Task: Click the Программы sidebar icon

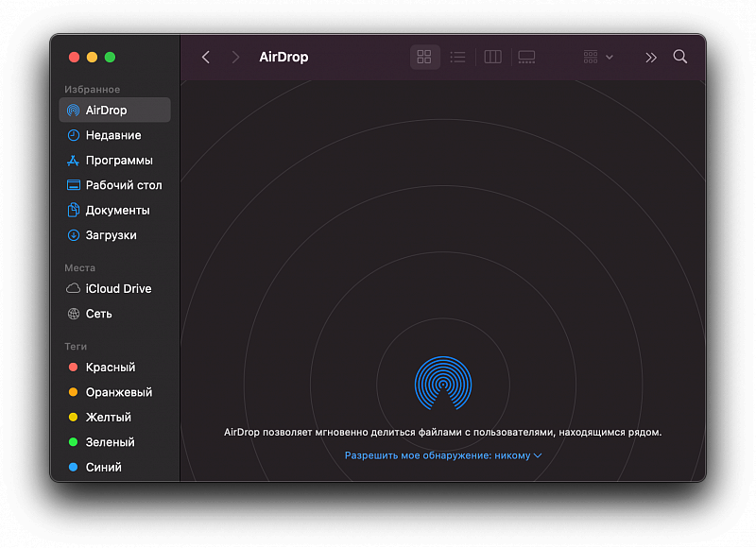Action: click(x=74, y=161)
